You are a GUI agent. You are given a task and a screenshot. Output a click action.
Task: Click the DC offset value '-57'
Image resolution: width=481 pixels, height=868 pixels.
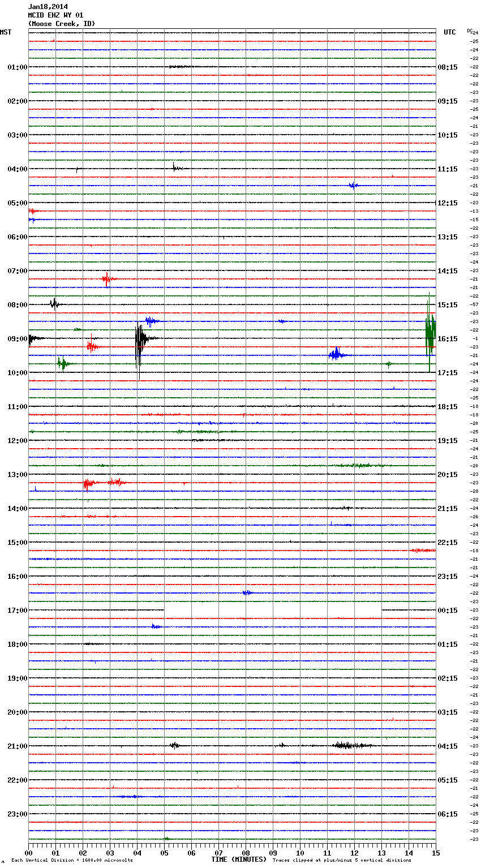474,305
